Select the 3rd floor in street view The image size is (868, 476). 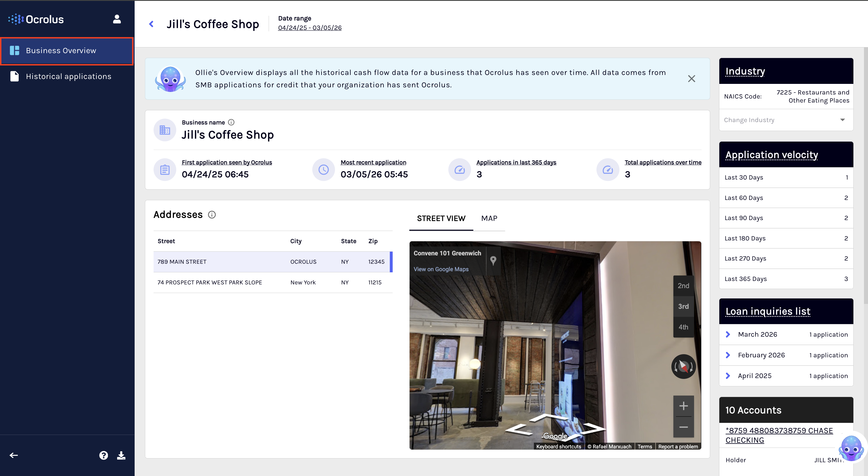click(x=683, y=307)
